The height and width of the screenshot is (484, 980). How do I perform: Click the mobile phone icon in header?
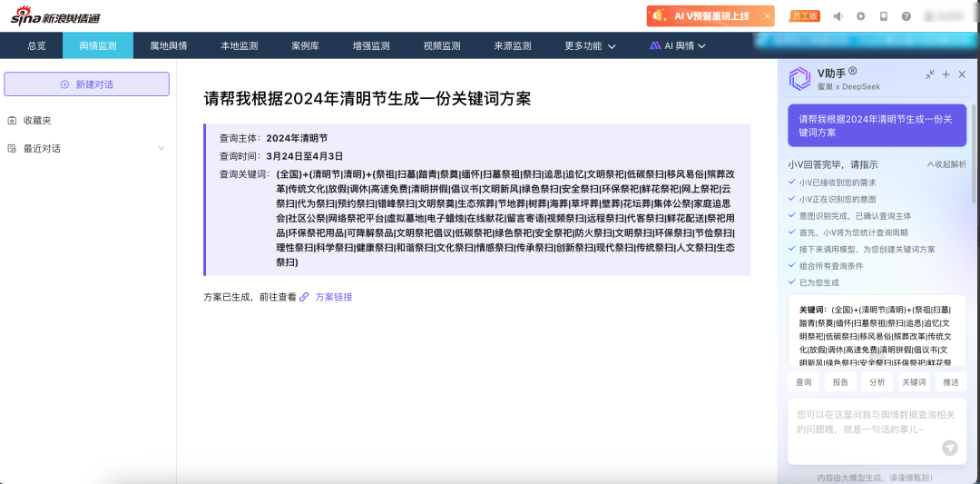point(883,16)
